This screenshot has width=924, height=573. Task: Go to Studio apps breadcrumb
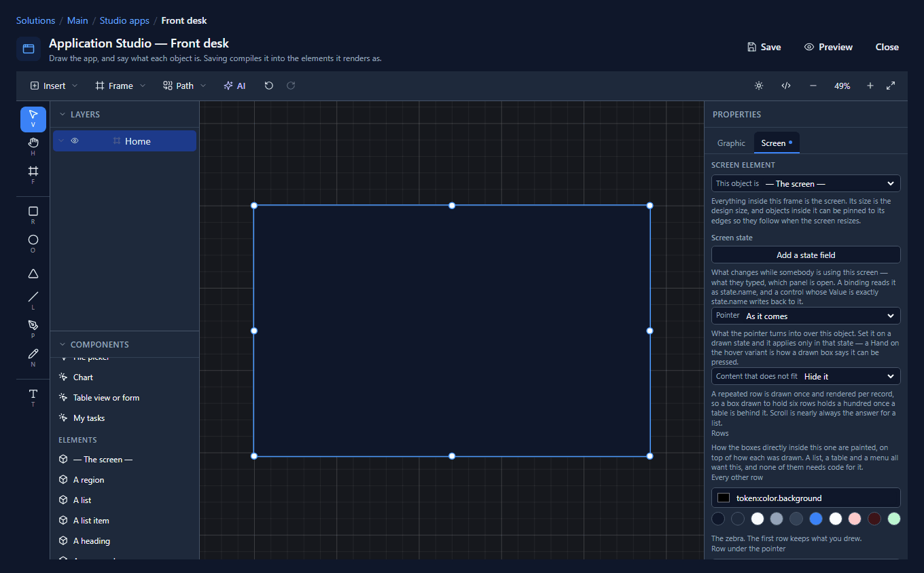pos(124,20)
